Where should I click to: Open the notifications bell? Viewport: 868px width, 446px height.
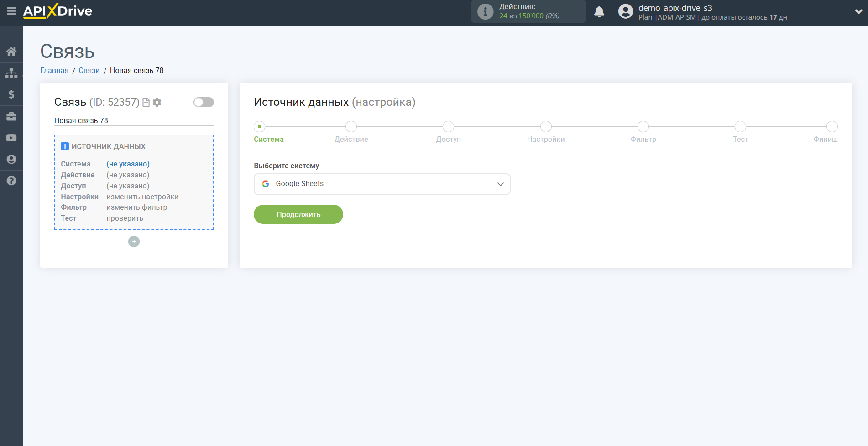click(599, 12)
